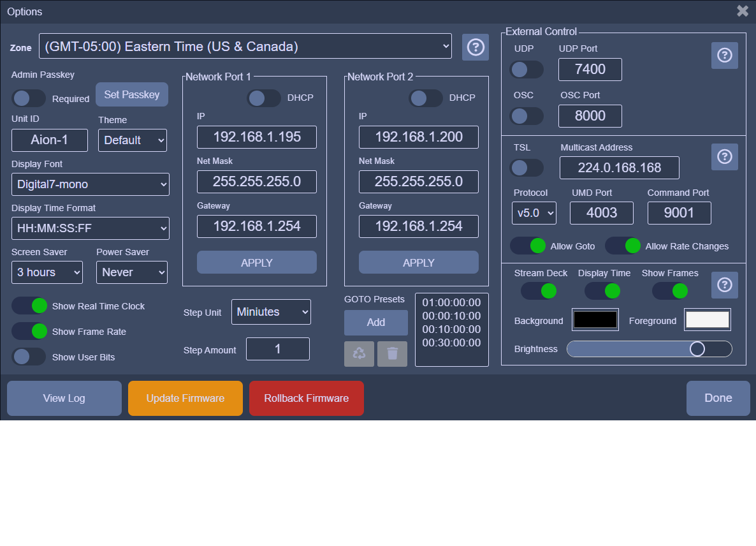
Task: Click the trash icon under GOTO Presets
Action: pyautogui.click(x=392, y=354)
